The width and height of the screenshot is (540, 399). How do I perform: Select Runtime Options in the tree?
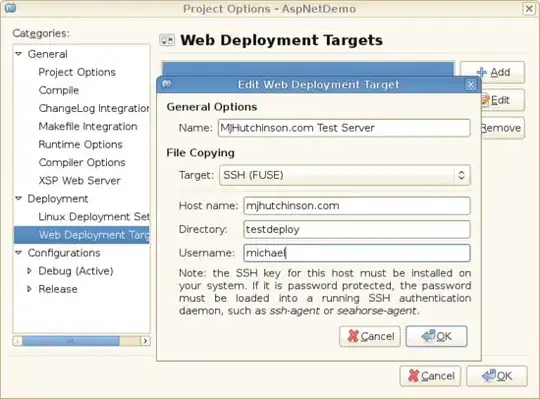point(80,145)
